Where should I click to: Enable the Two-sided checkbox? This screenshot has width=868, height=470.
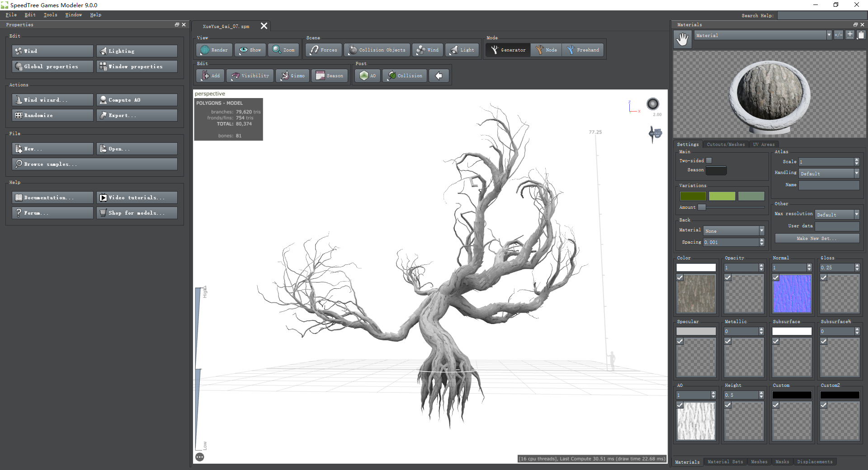[x=709, y=161]
